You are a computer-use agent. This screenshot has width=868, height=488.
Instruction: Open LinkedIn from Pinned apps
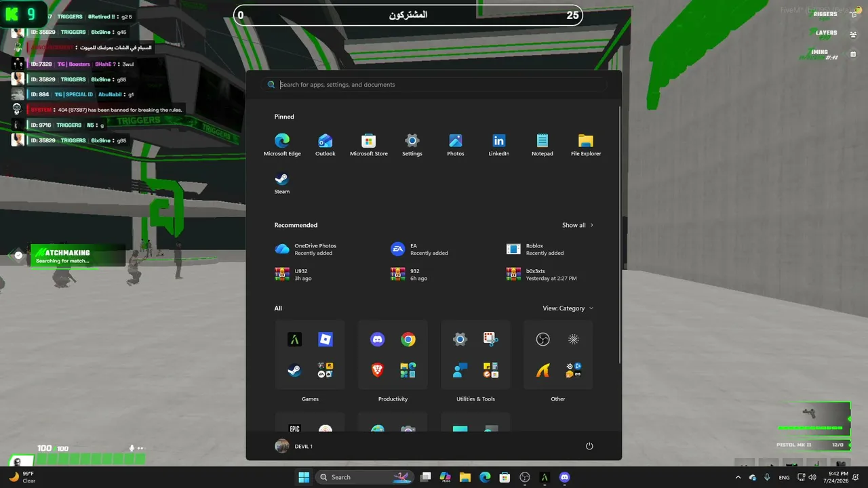pyautogui.click(x=499, y=145)
